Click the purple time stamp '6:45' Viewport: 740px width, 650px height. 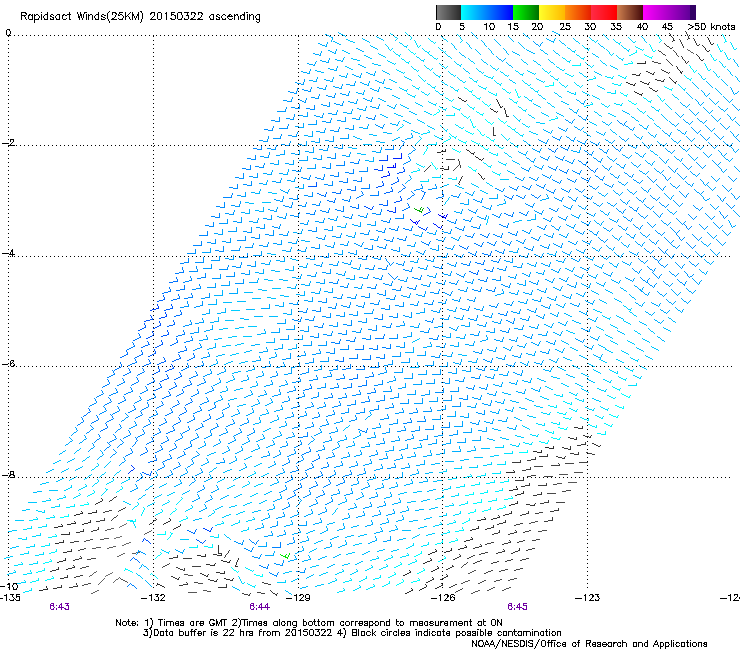[x=517, y=607]
